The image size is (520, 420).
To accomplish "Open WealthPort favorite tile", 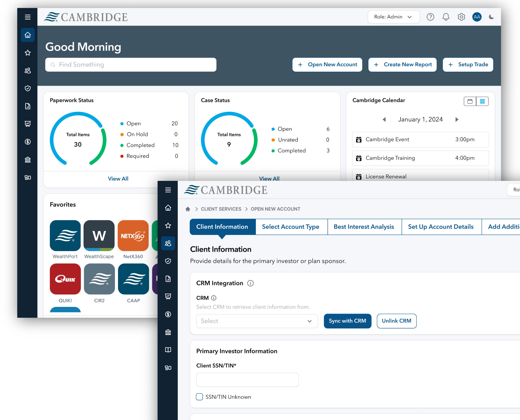I will point(65,236).
